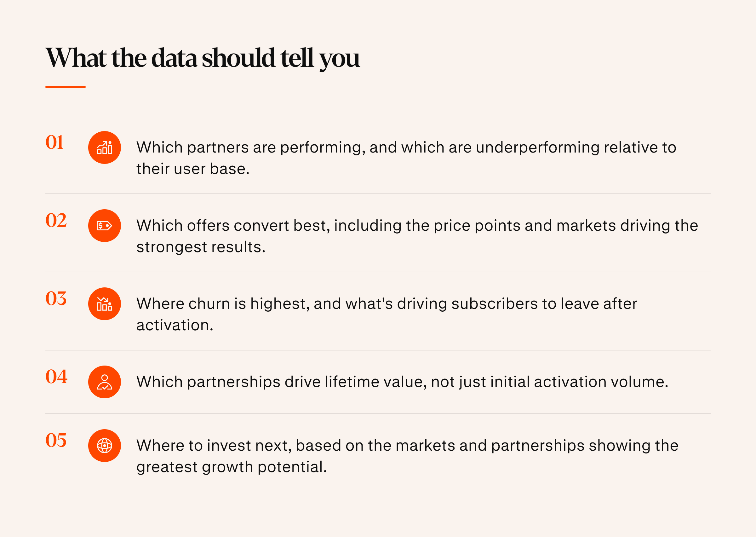The width and height of the screenshot is (756, 537).
Task: Select the orange number 03
Action: click(56, 298)
